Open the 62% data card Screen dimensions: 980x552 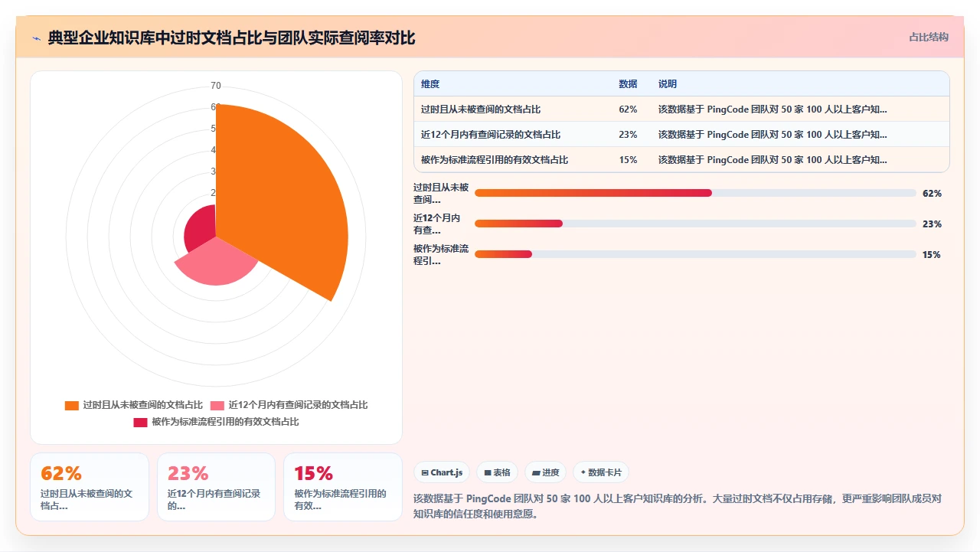point(90,487)
